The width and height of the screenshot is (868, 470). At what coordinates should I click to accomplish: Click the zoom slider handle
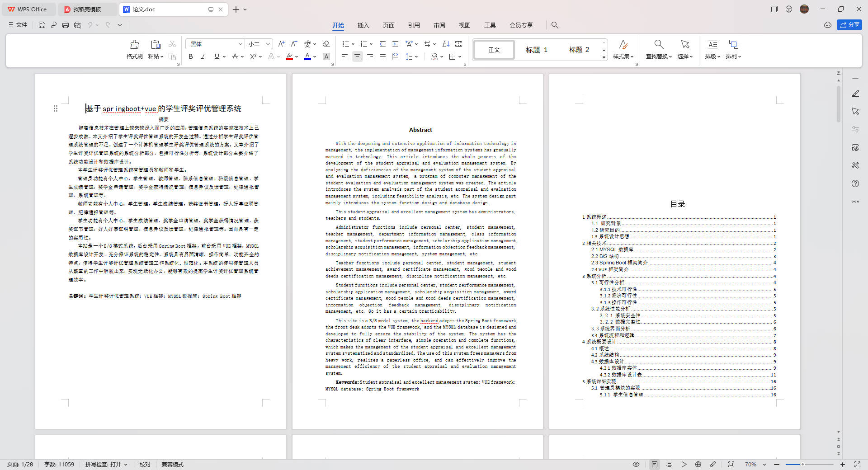[x=802, y=464]
